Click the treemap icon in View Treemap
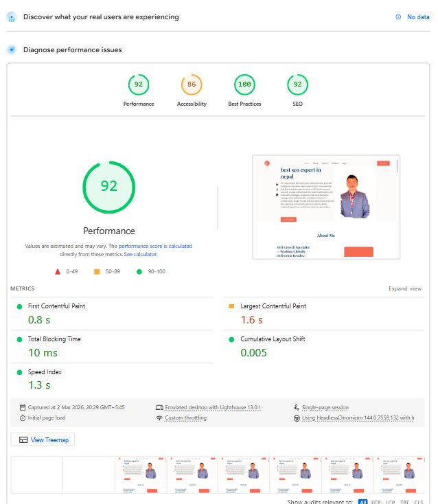Image resolution: width=438 pixels, height=504 pixels. pyautogui.click(x=23, y=439)
